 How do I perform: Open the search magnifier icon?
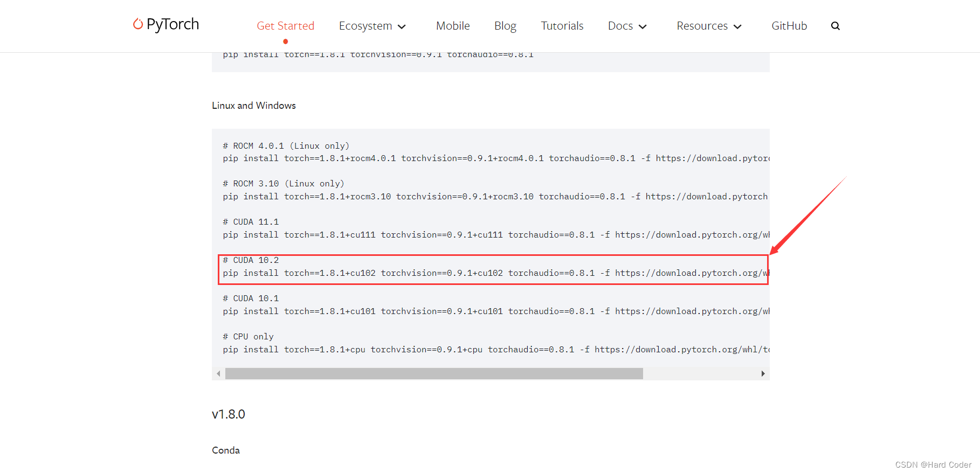[x=836, y=26]
